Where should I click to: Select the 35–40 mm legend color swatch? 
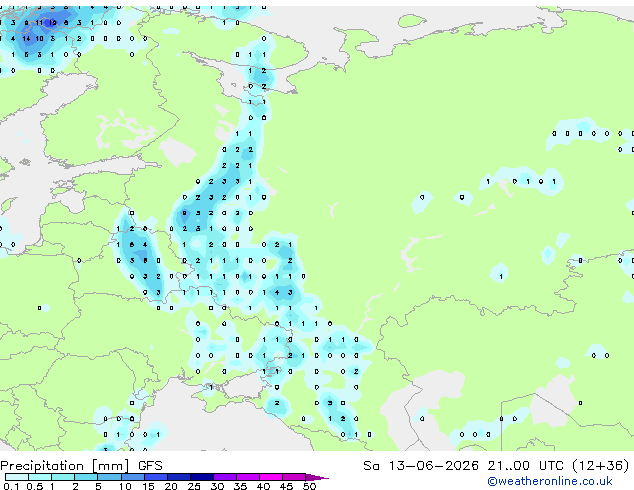248,477
